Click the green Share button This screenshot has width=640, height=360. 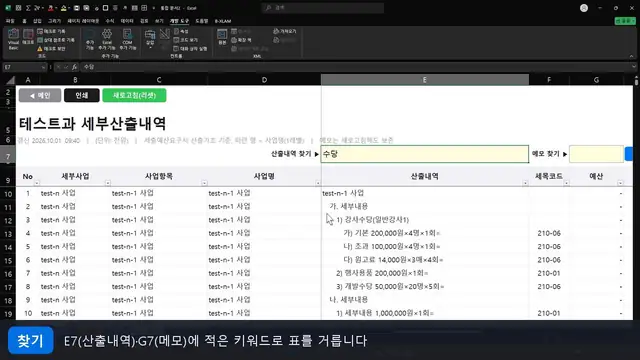click(625, 21)
